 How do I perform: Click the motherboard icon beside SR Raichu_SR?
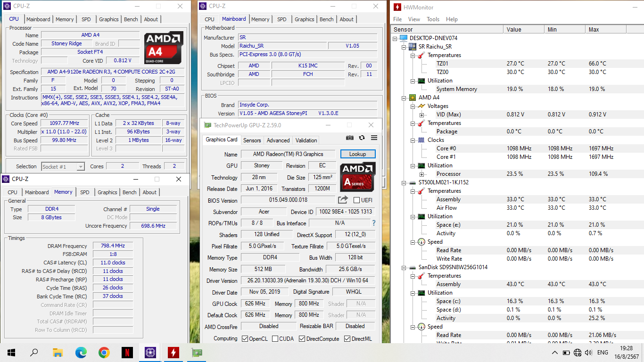[x=412, y=46]
